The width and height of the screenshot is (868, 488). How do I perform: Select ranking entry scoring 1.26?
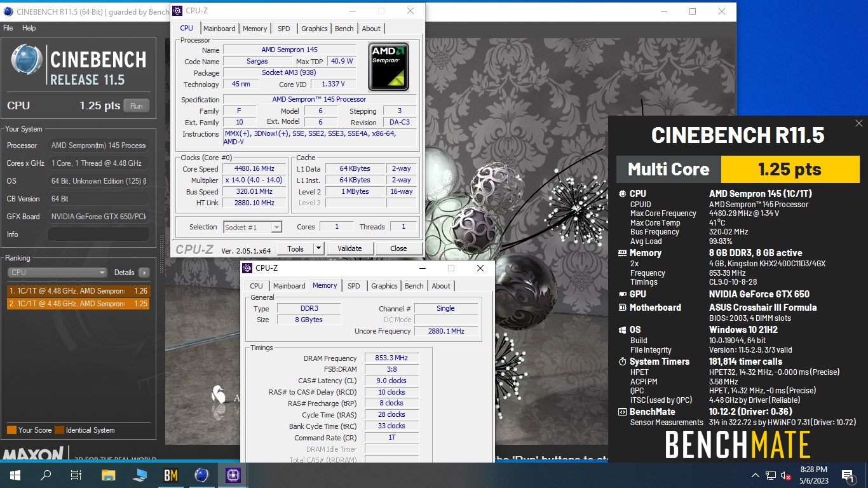tap(78, 291)
